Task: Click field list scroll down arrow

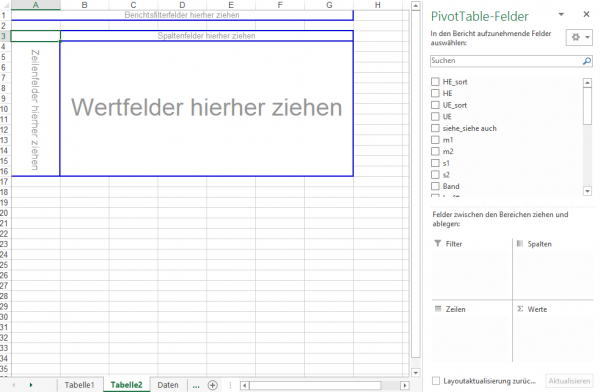Action: click(x=587, y=191)
